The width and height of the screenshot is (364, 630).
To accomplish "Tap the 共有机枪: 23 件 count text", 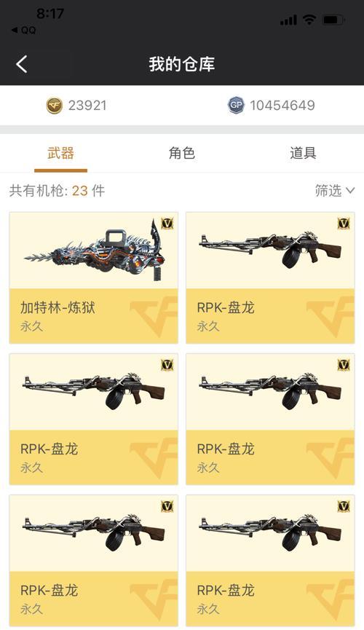I will (57, 190).
